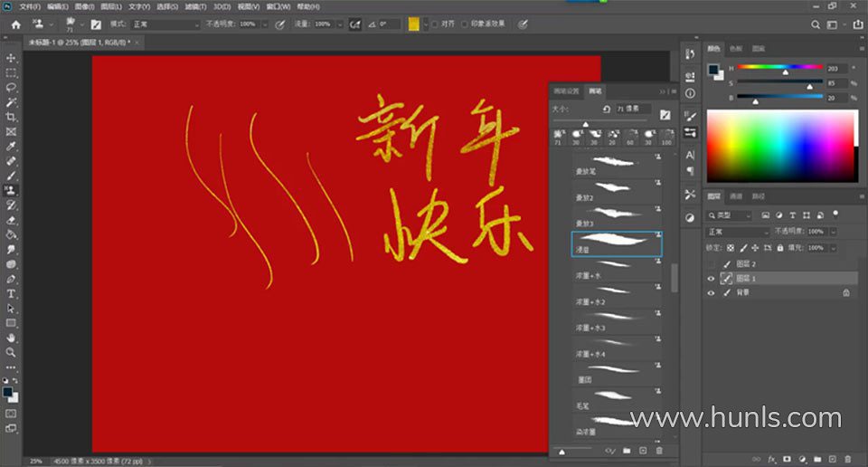
Task: Open the 模式 blend mode dropdown
Action: (x=165, y=24)
